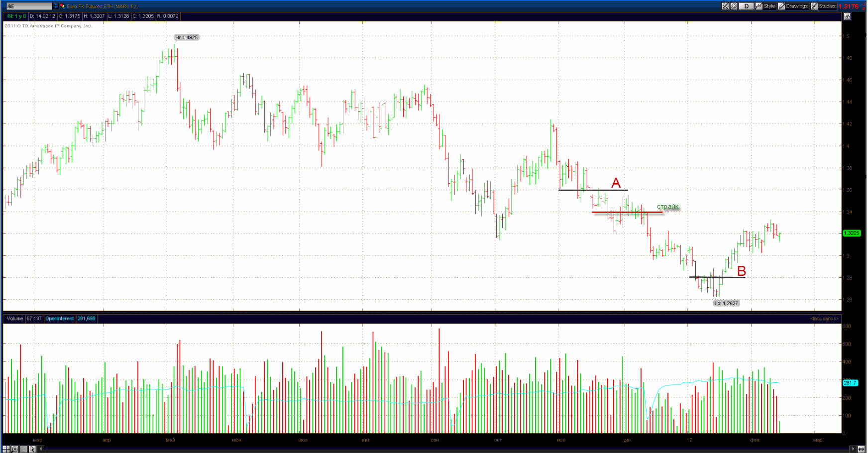Click the L: 1.3128 low value
The height and width of the screenshot is (453, 868).
coord(118,16)
